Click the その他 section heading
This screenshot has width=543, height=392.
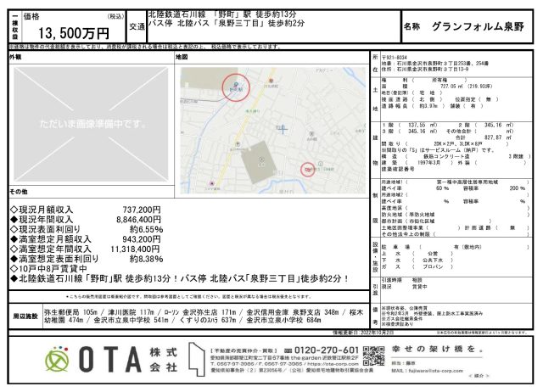[x=19, y=192]
